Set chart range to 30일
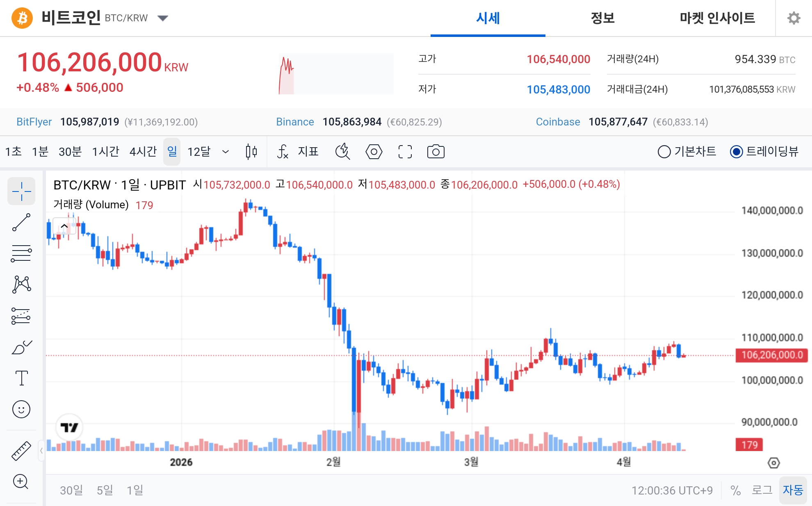This screenshot has height=506, width=812. point(71,490)
